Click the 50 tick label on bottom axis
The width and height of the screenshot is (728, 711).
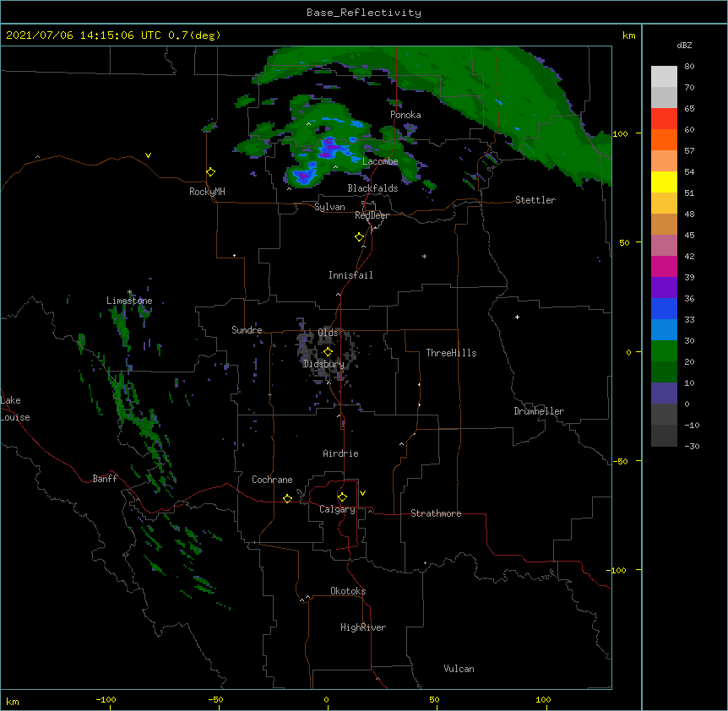434,700
